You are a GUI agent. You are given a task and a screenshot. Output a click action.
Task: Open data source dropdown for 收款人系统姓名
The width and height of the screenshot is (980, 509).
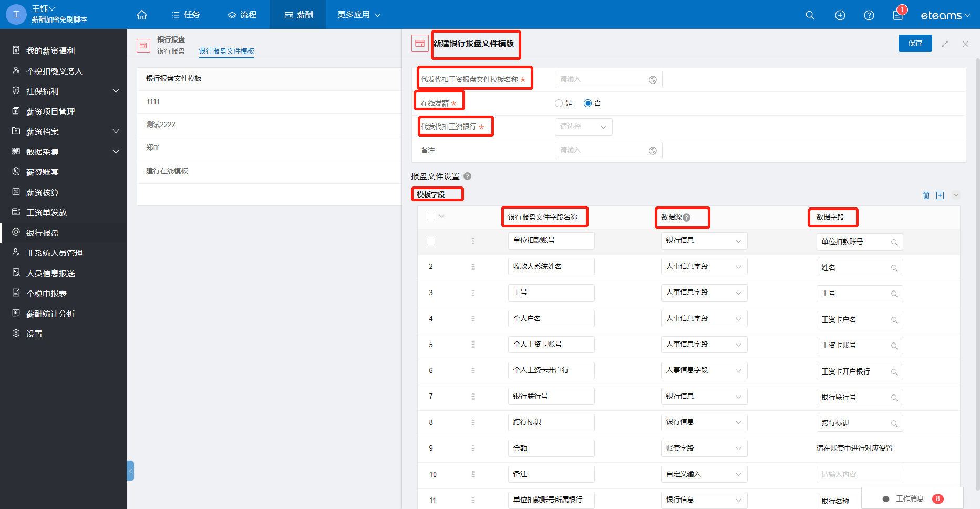point(704,267)
